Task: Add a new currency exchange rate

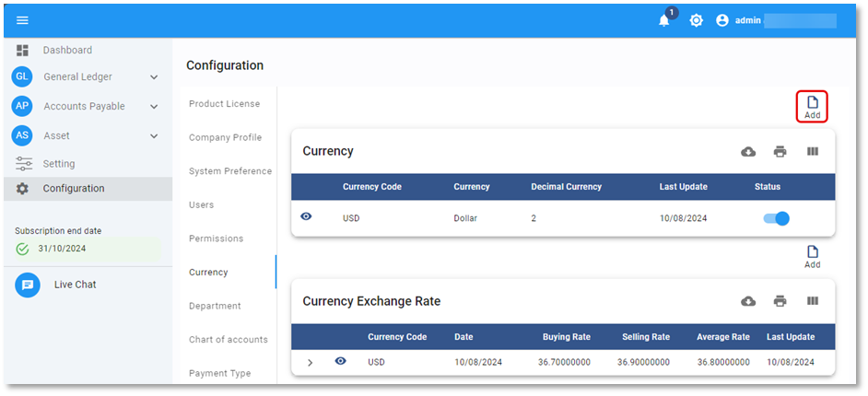Action: (812, 256)
